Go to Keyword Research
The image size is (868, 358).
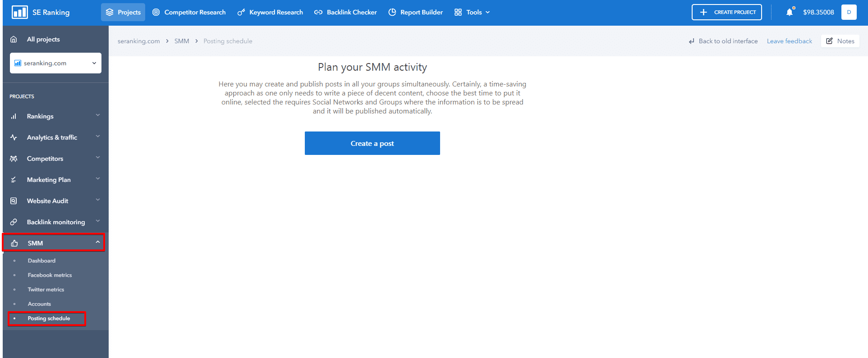(x=270, y=12)
